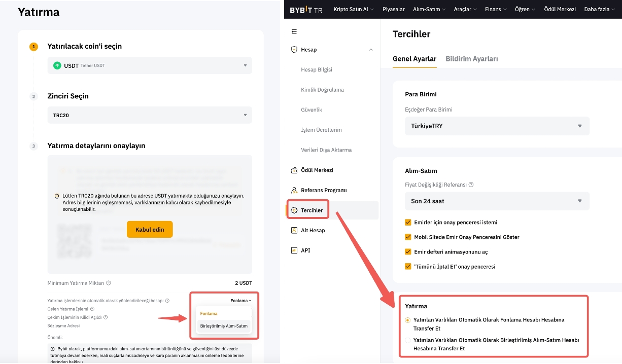Click the API icon in sidebar
The image size is (622, 364).
294,250
